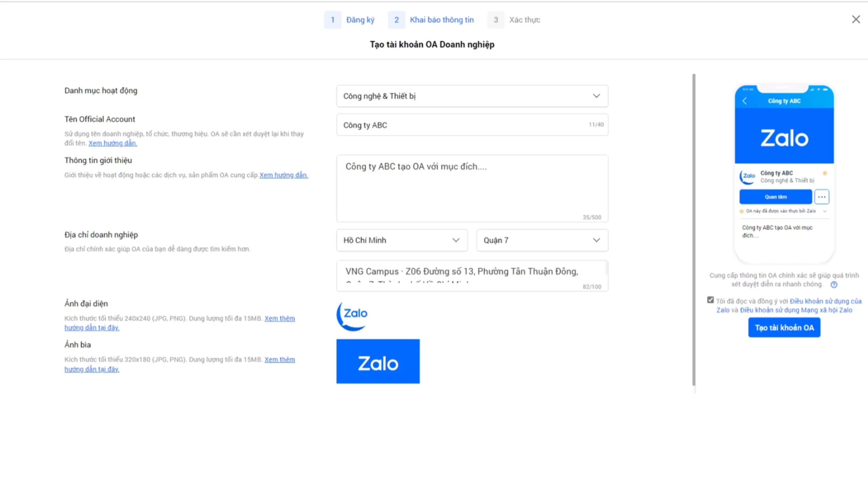Close the OA creation dialog
Screen dimensions: 868x488
pos(856,19)
